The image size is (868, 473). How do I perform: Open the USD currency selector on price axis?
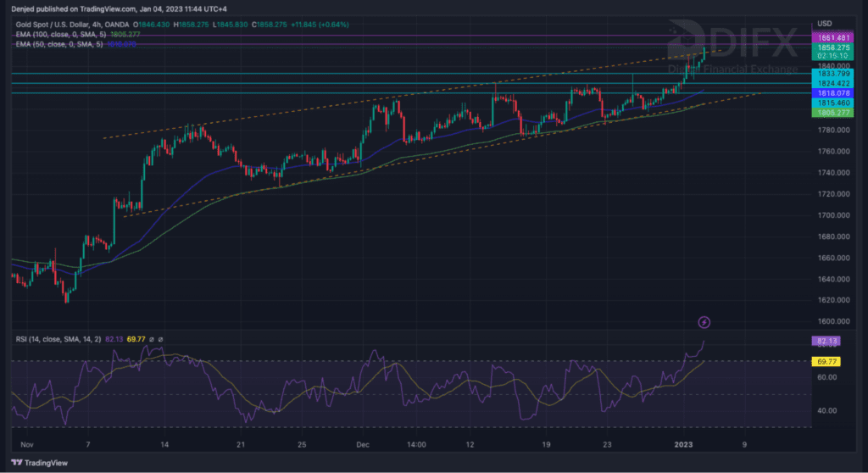[x=825, y=23]
